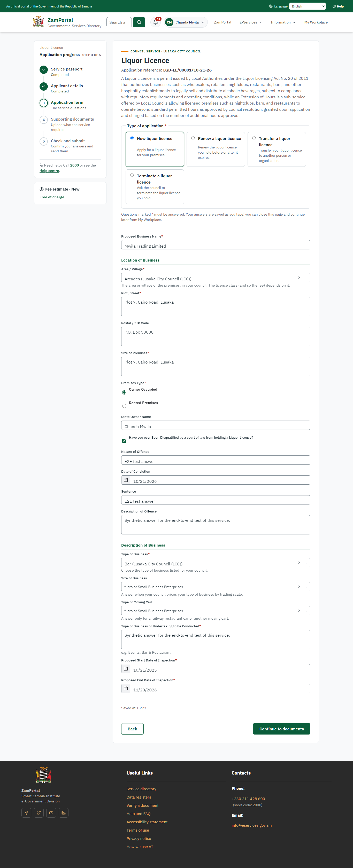Go to My Workplace

(x=316, y=22)
